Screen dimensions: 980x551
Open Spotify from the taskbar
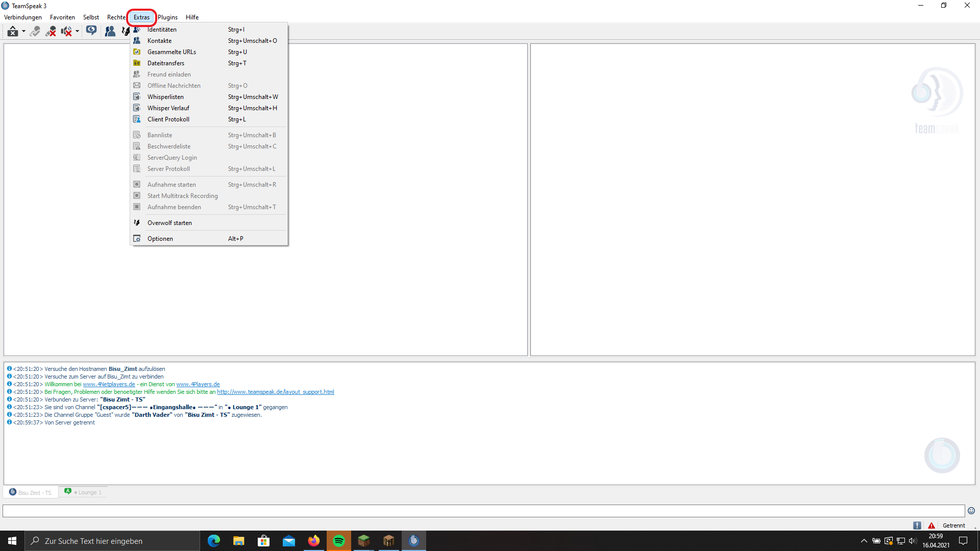tap(339, 541)
